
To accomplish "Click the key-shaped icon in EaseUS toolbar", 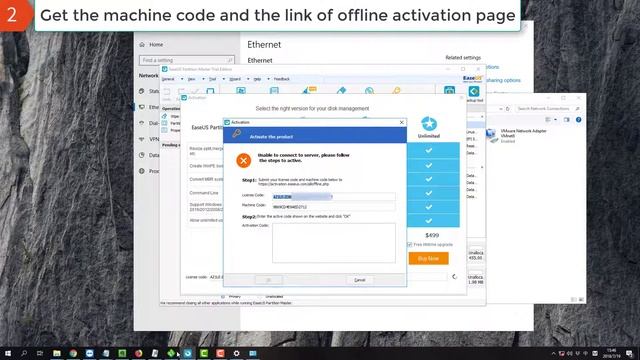I will pyautogui.click(x=396, y=91).
